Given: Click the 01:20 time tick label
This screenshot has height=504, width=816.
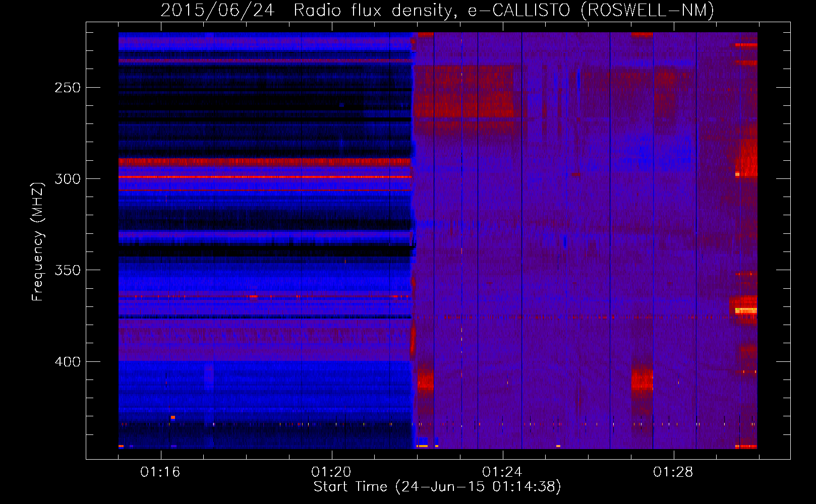Looking at the screenshot, I should point(331,472).
